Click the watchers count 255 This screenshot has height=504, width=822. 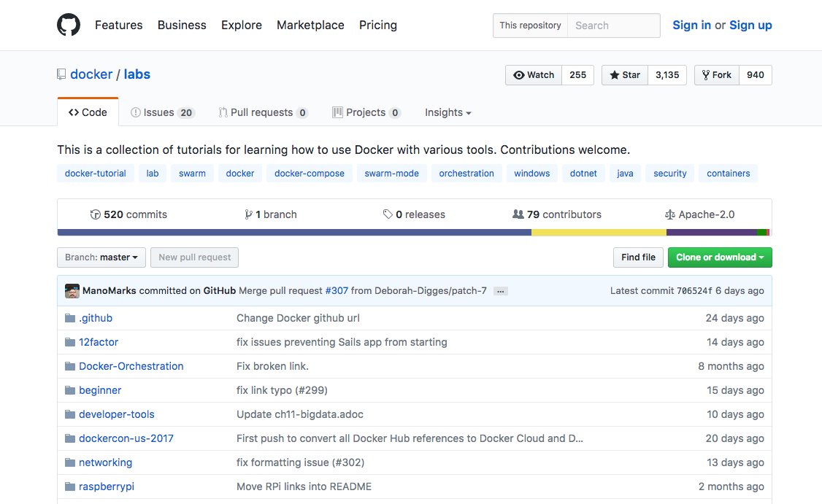point(577,75)
